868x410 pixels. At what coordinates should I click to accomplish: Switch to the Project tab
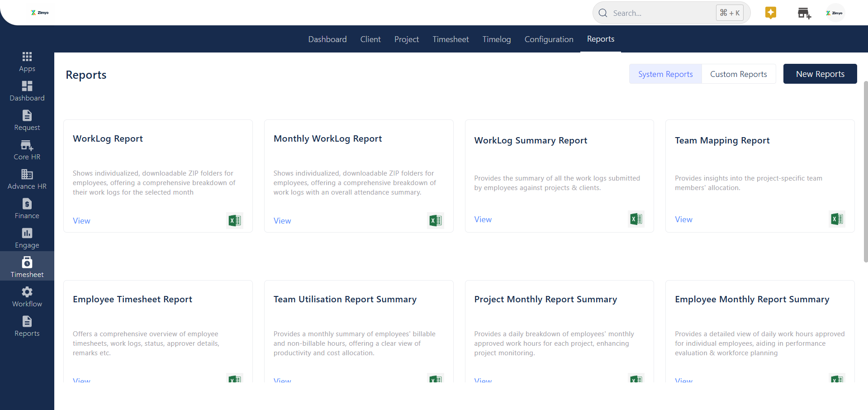[x=407, y=39]
